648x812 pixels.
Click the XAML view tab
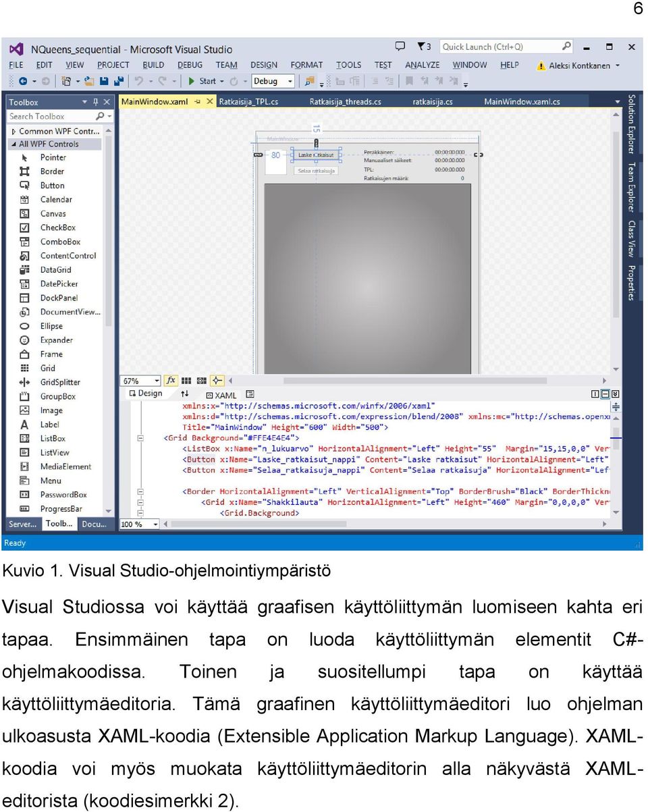pos(221,395)
